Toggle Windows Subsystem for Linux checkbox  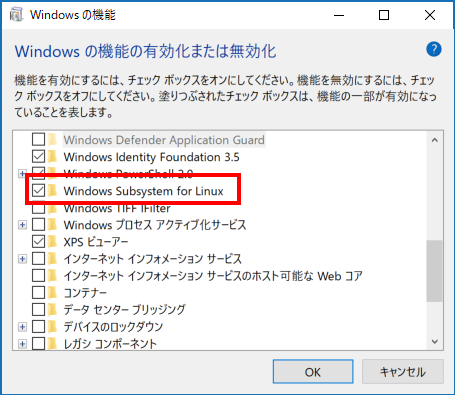[x=38, y=191]
